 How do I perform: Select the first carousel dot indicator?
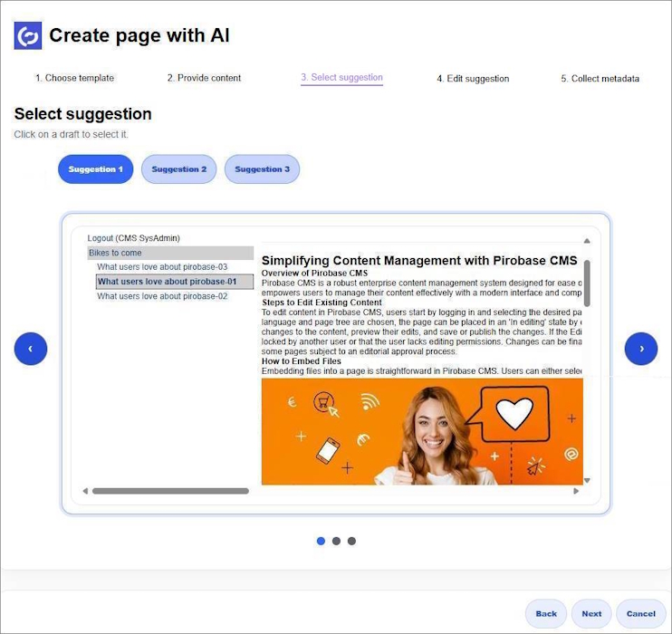[321, 542]
